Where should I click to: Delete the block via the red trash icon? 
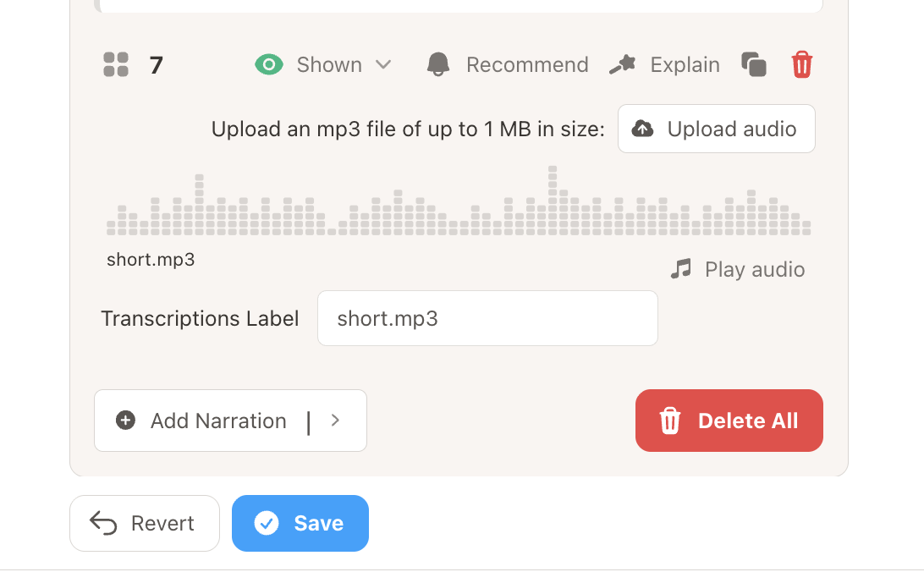[801, 63]
